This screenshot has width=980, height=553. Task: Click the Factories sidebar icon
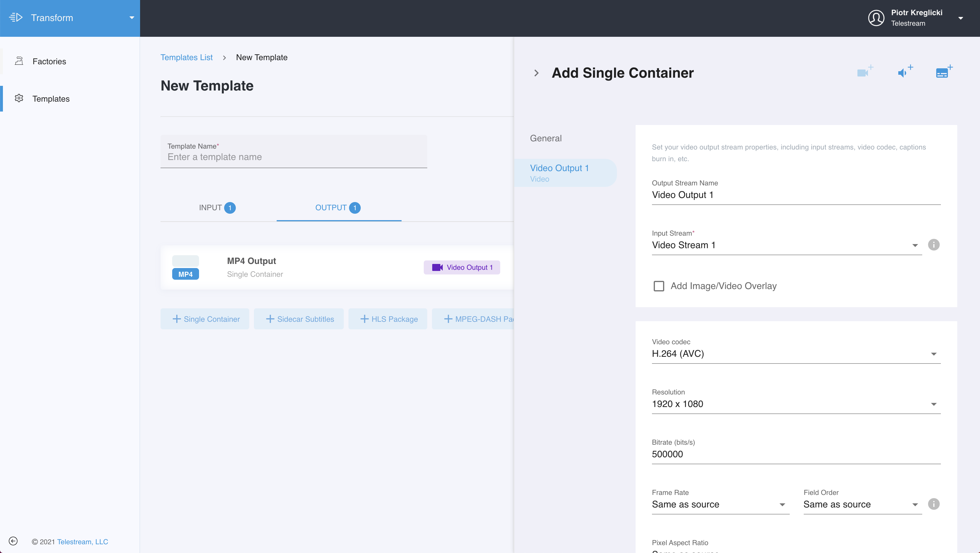[x=19, y=61]
